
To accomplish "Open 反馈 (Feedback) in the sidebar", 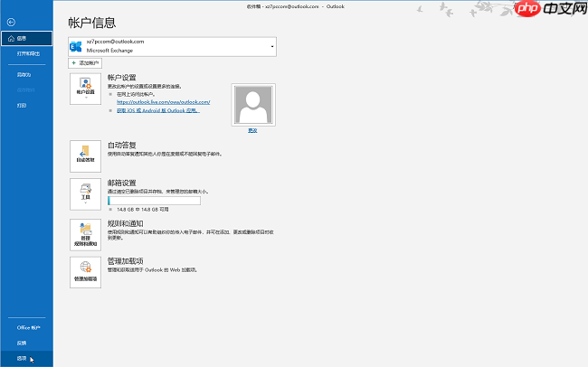I will (x=22, y=343).
